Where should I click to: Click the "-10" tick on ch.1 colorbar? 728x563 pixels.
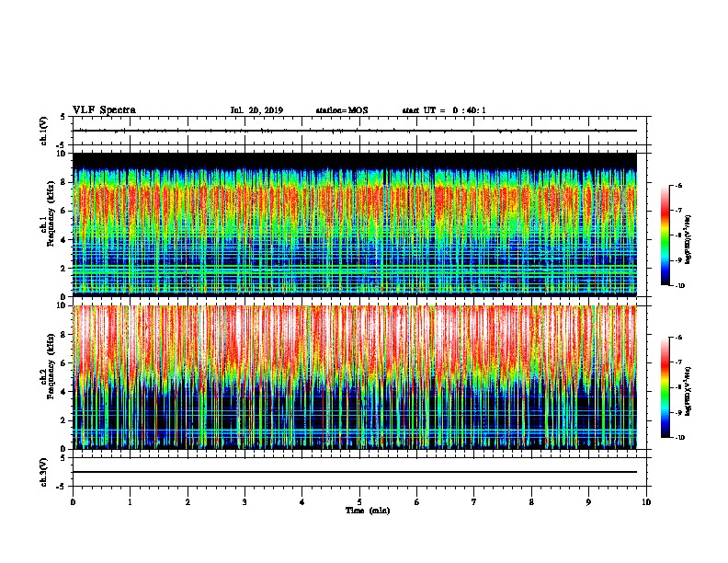pyautogui.click(x=680, y=286)
